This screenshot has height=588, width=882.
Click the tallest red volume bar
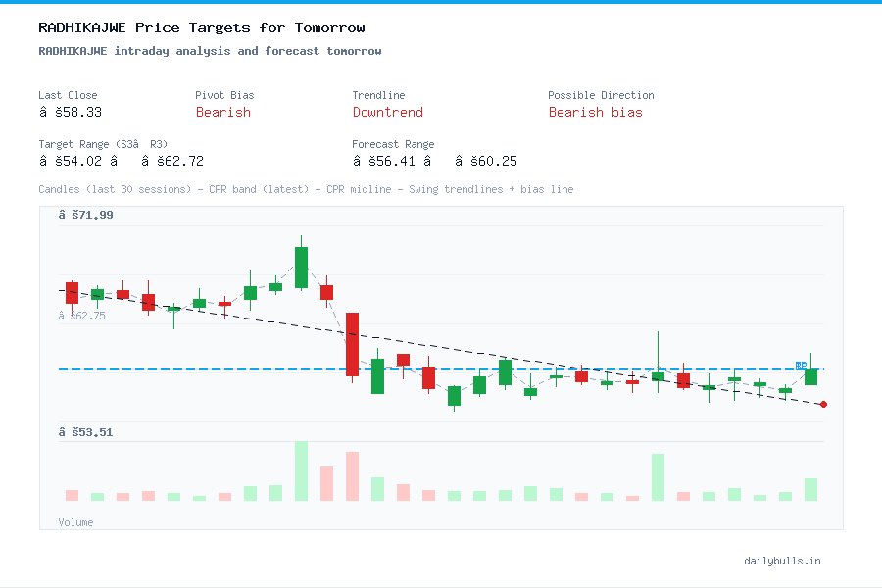352,476
